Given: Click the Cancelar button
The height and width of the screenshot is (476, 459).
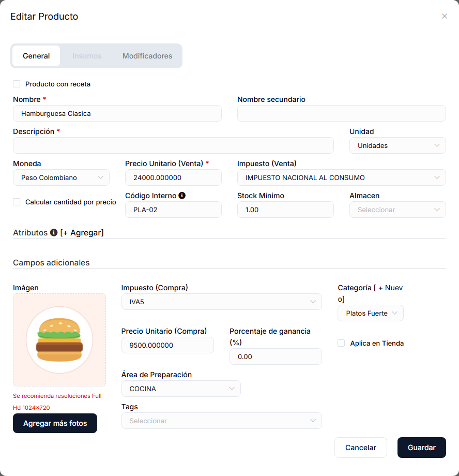Looking at the screenshot, I should click(361, 448).
